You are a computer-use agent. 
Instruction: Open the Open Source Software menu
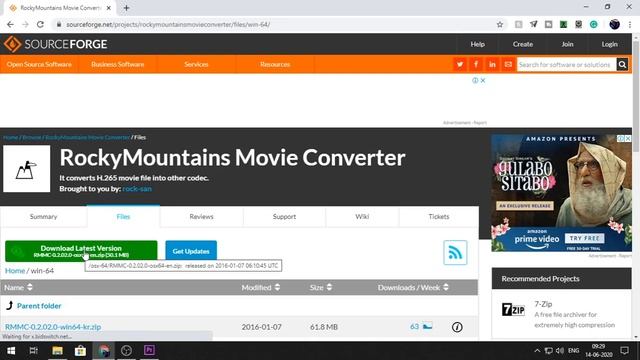tap(39, 64)
